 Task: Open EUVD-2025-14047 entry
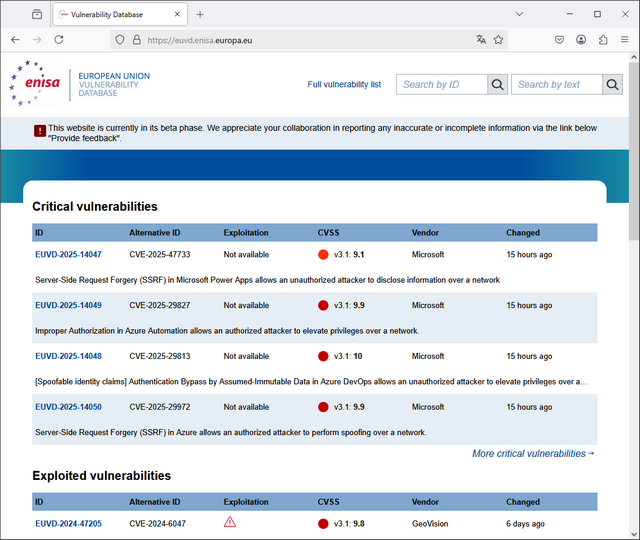[68, 255]
